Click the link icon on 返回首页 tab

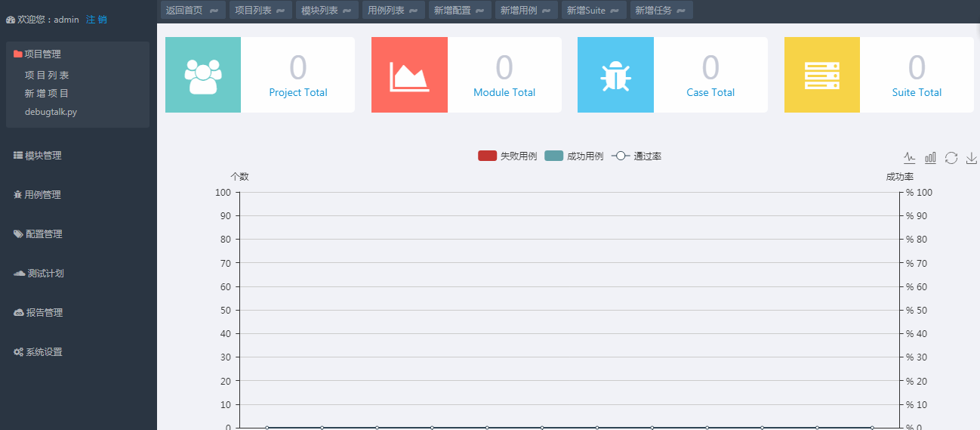coord(214,11)
